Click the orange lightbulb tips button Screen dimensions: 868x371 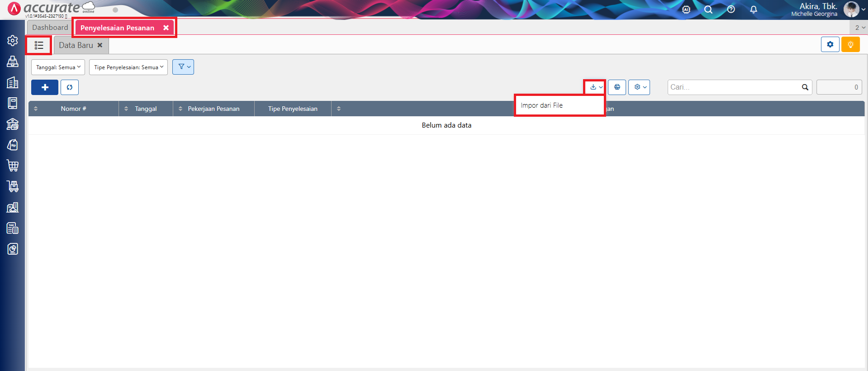point(850,45)
